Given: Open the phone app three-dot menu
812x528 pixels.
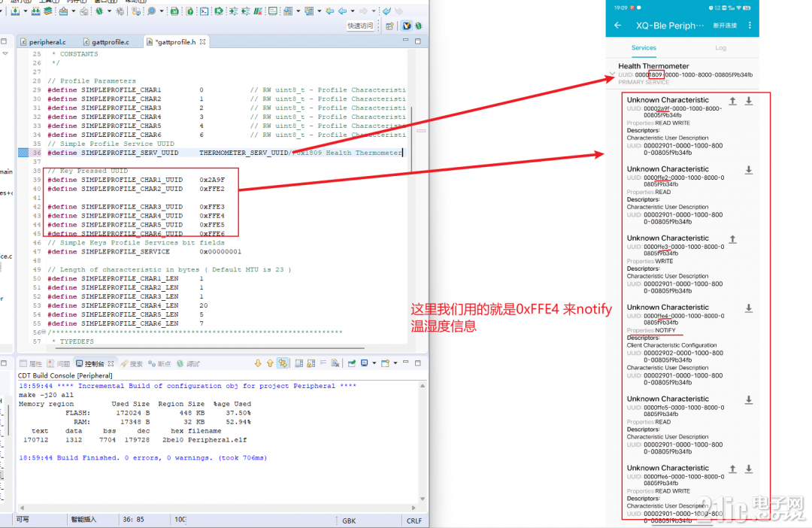Looking at the screenshot, I should 750,26.
